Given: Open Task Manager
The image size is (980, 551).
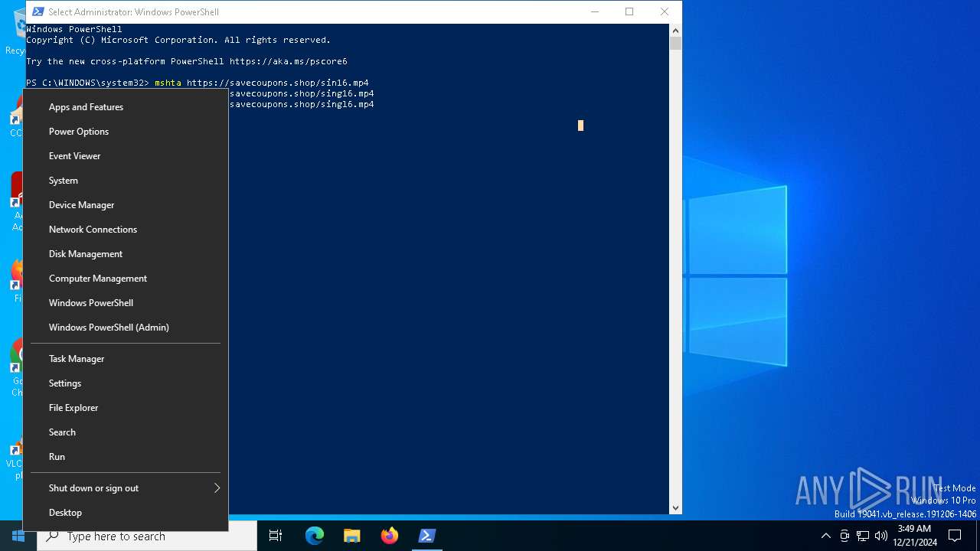Looking at the screenshot, I should tap(126, 359).
